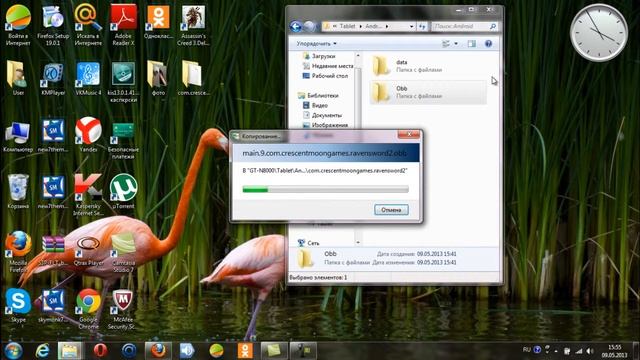Launch KMPlayer from the desktop
Image resolution: width=640 pixels, height=360 pixels.
point(53,79)
